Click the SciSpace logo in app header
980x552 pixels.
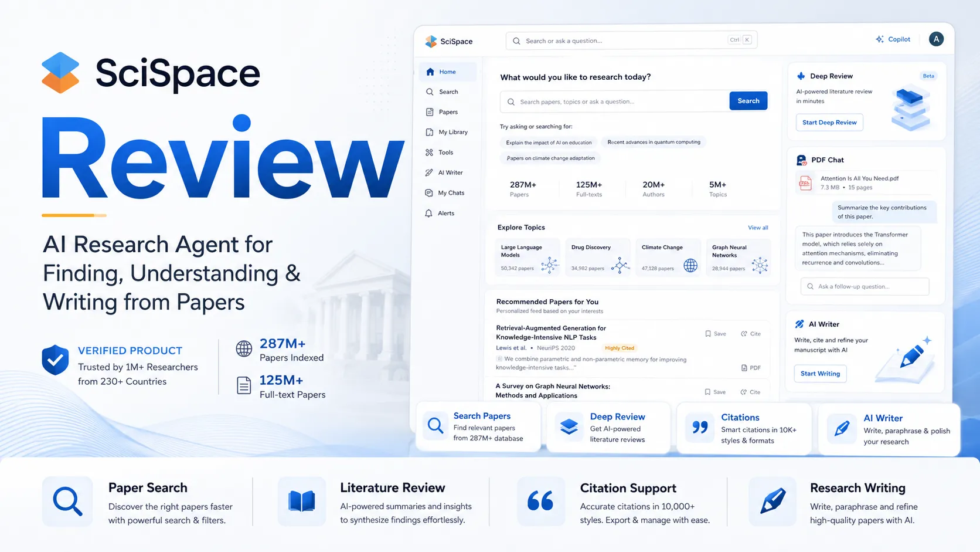[x=449, y=41]
